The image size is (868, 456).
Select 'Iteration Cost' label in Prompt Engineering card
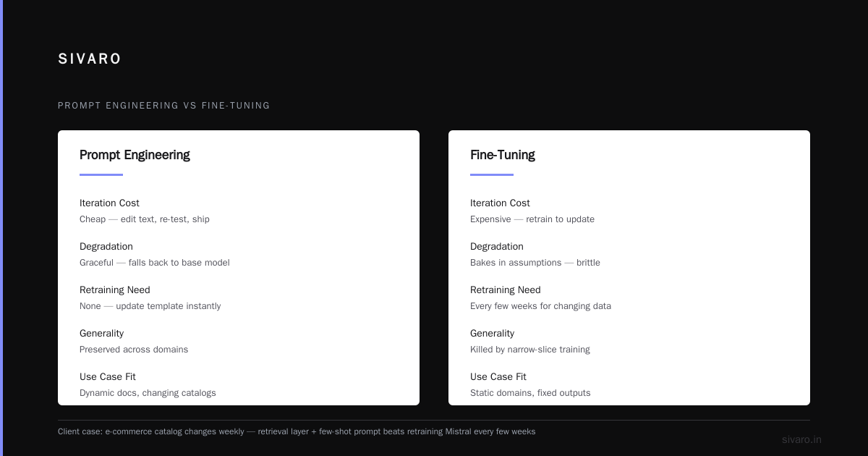109,203
